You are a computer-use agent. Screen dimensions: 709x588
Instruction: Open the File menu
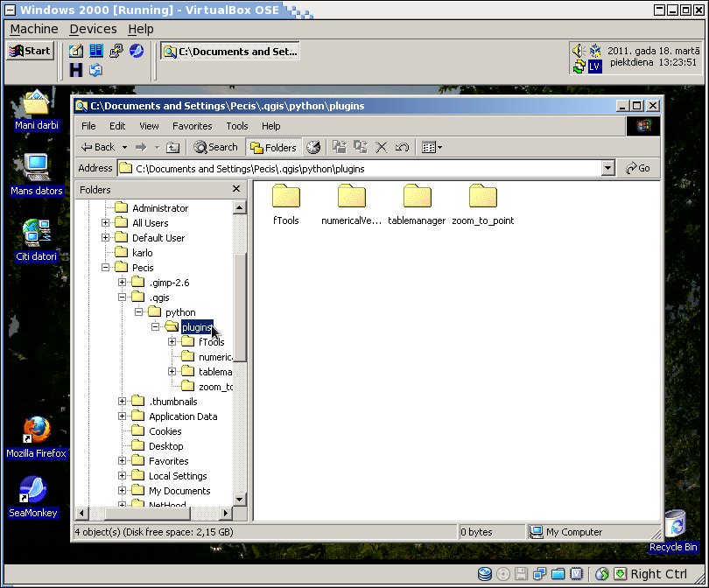(x=88, y=126)
